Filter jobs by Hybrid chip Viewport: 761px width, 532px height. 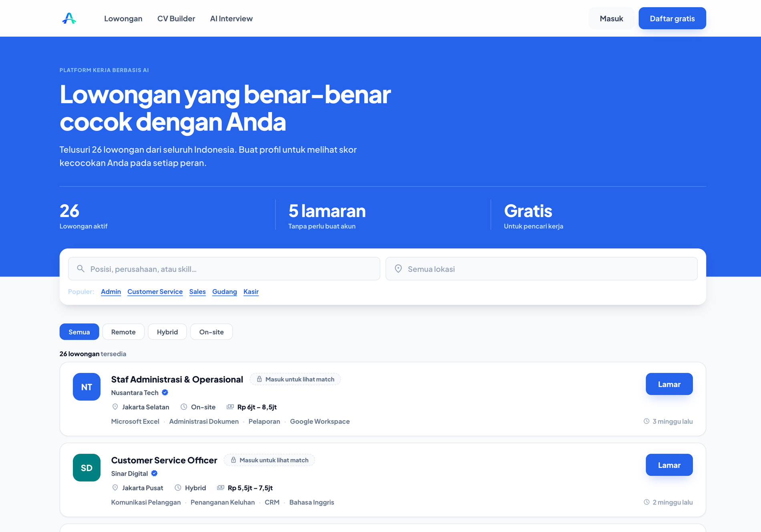tap(167, 332)
